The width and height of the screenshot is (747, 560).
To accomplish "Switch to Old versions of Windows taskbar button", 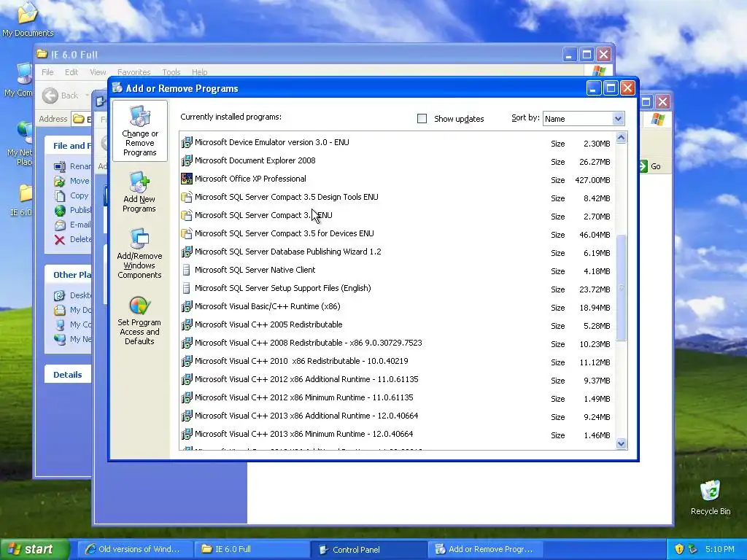I will click(134, 549).
